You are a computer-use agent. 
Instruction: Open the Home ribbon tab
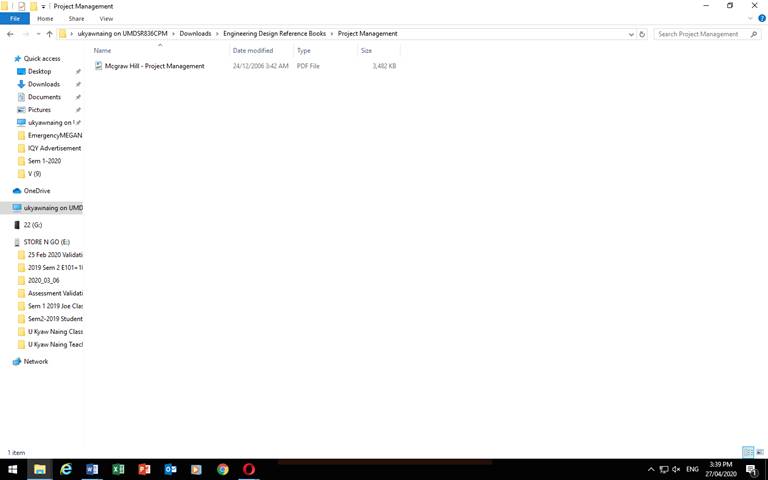coord(45,19)
